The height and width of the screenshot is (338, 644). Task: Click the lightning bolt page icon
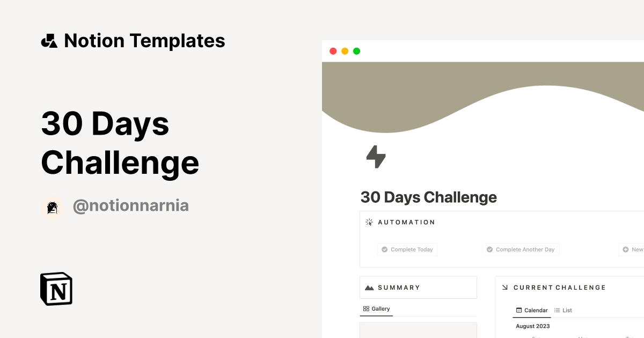(x=376, y=157)
